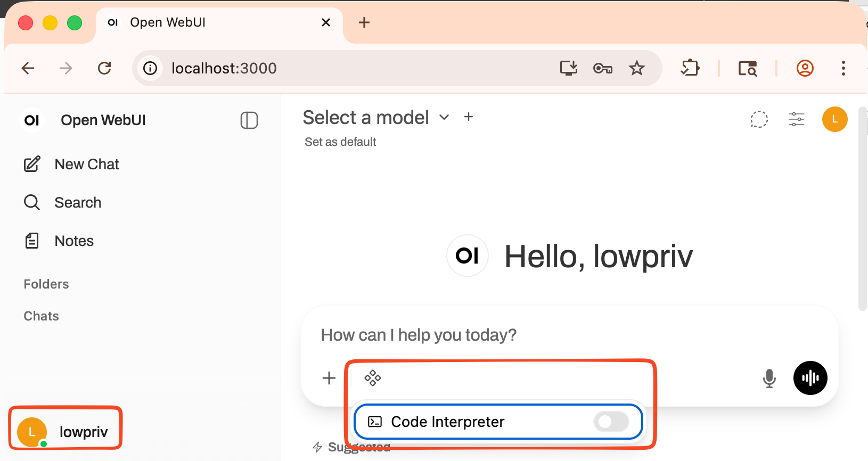868x461 pixels.
Task: Click the message input field
Action: point(533,335)
